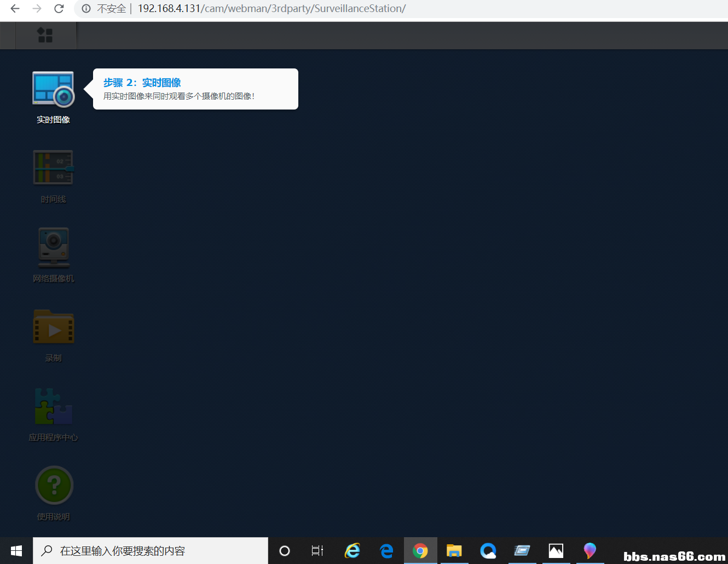Open File Explorer from taskbar
This screenshot has width=728, height=564.
pyautogui.click(x=454, y=551)
